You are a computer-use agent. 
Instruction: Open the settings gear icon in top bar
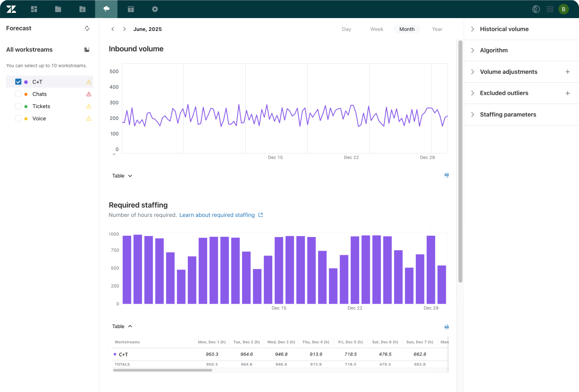point(155,9)
